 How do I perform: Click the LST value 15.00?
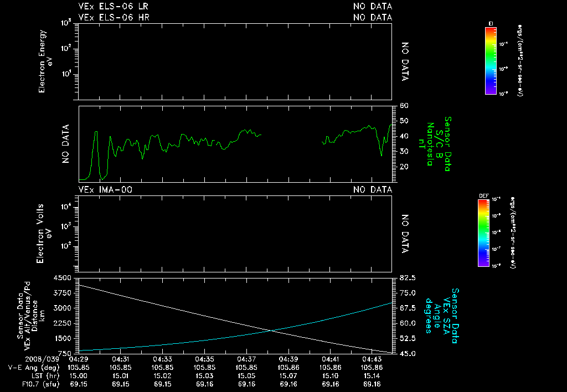(79, 376)
